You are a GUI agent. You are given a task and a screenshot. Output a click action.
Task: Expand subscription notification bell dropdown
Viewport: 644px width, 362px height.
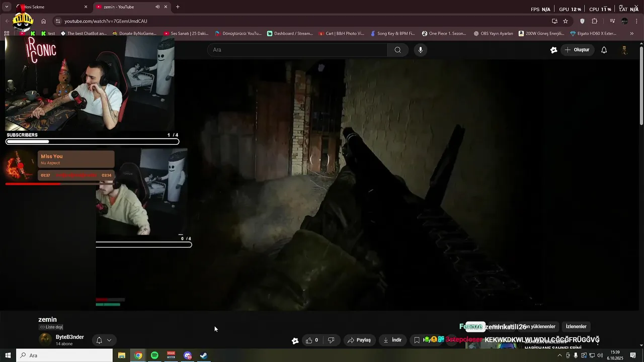[104, 340]
